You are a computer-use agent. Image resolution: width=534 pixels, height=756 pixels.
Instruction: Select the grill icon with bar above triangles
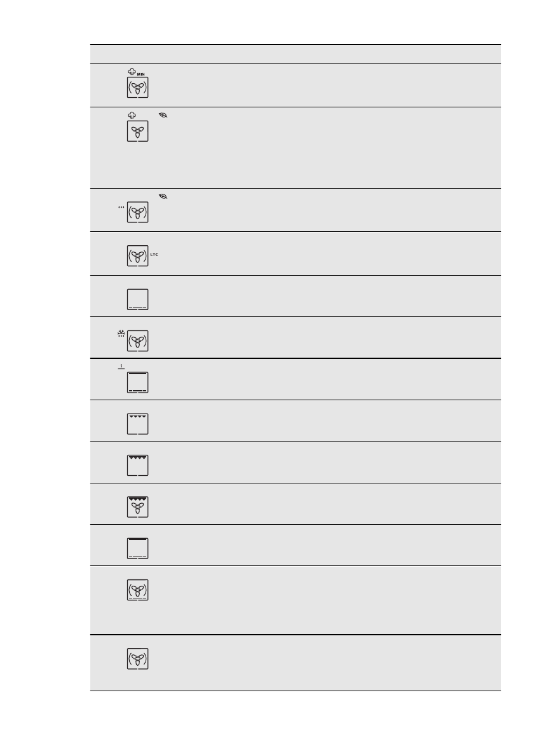tap(138, 465)
